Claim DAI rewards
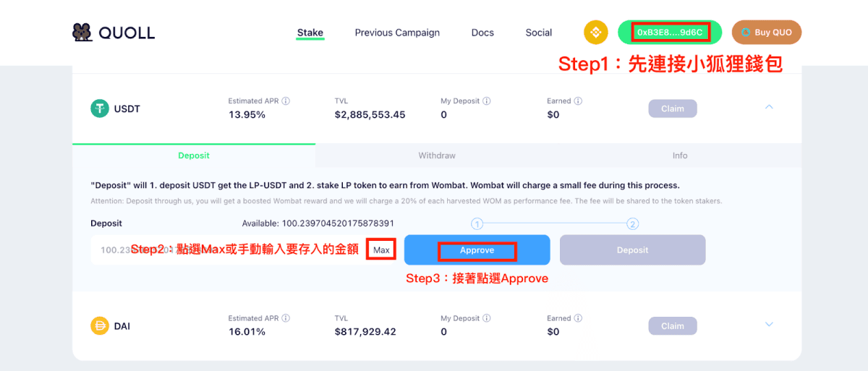This screenshot has width=868, height=371. (x=673, y=326)
